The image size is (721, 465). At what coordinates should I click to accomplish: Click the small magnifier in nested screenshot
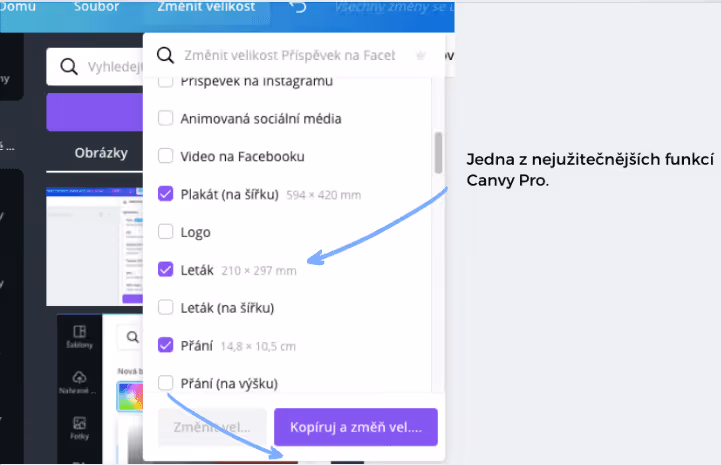[132, 337]
